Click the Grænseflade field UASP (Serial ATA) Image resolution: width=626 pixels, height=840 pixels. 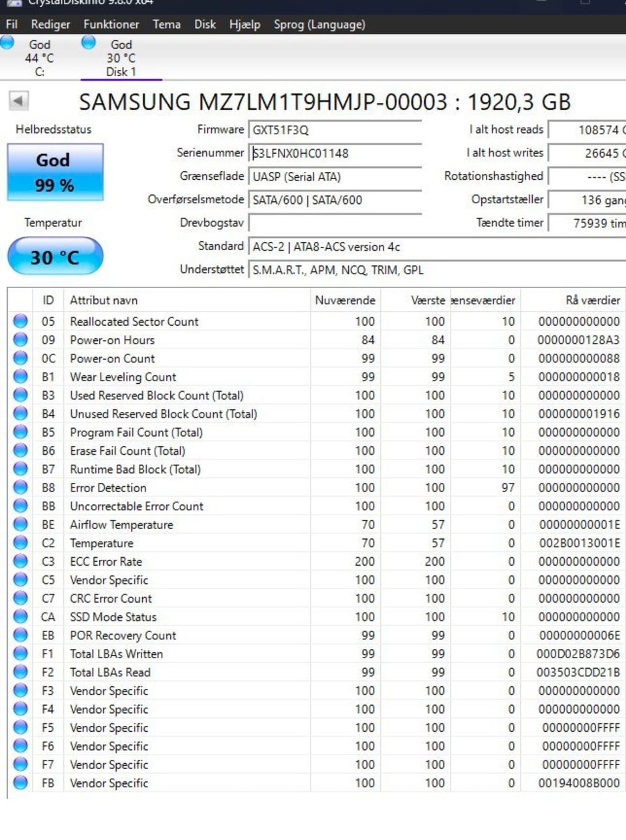coord(335,177)
